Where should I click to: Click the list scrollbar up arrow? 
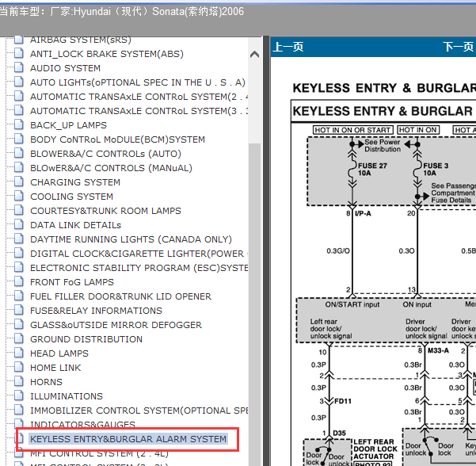click(254, 55)
